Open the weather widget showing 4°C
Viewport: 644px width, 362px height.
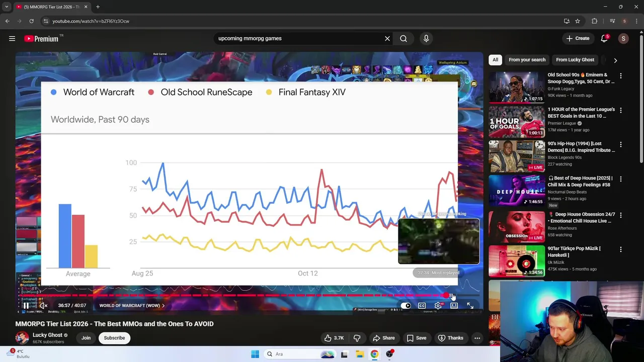point(19,354)
